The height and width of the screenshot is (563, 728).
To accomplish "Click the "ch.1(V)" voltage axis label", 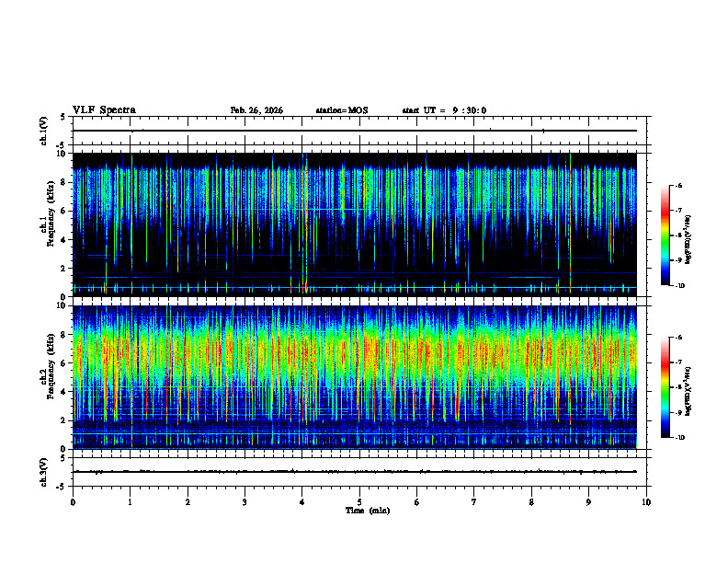I will (43, 131).
